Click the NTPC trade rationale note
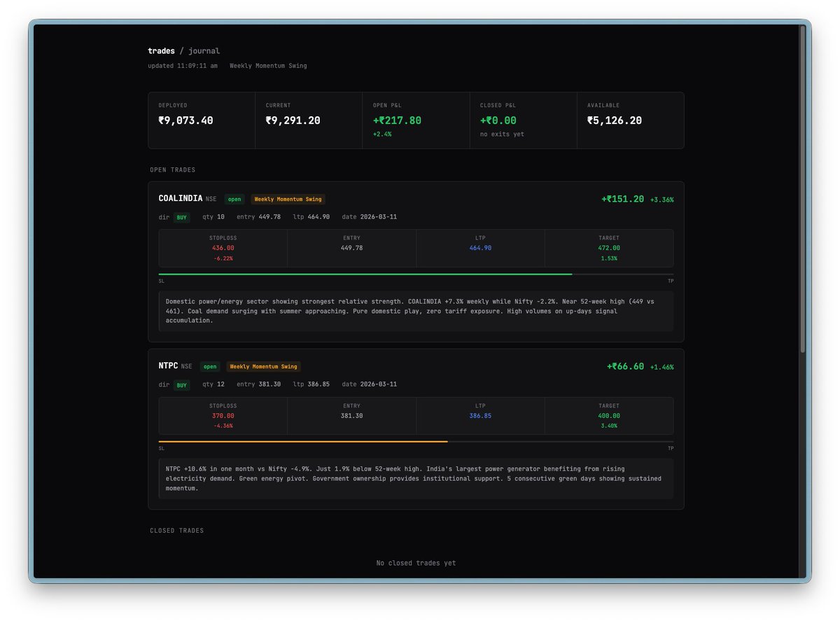 416,478
